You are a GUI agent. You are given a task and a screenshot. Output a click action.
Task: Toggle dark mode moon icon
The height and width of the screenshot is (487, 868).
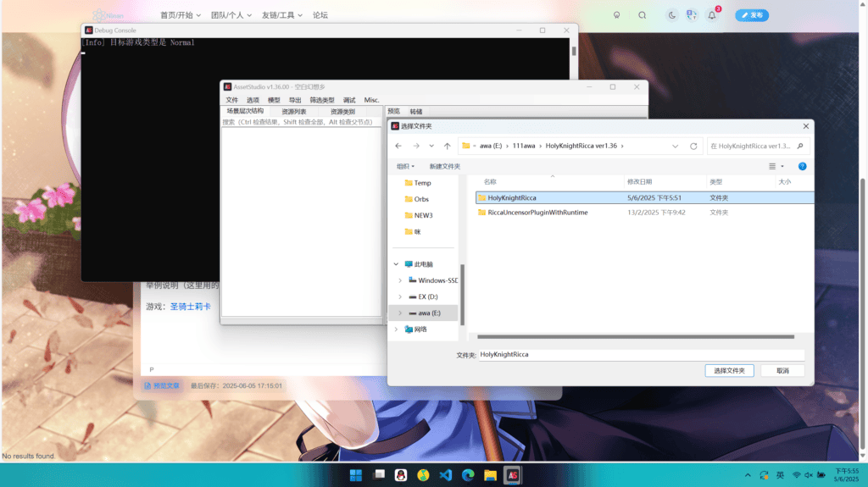click(671, 15)
